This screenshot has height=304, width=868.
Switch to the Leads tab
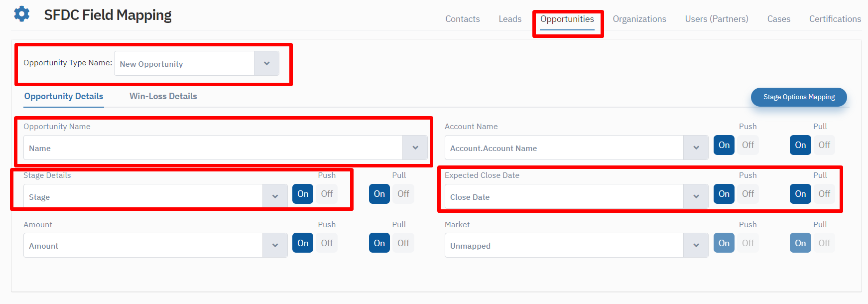click(x=510, y=19)
